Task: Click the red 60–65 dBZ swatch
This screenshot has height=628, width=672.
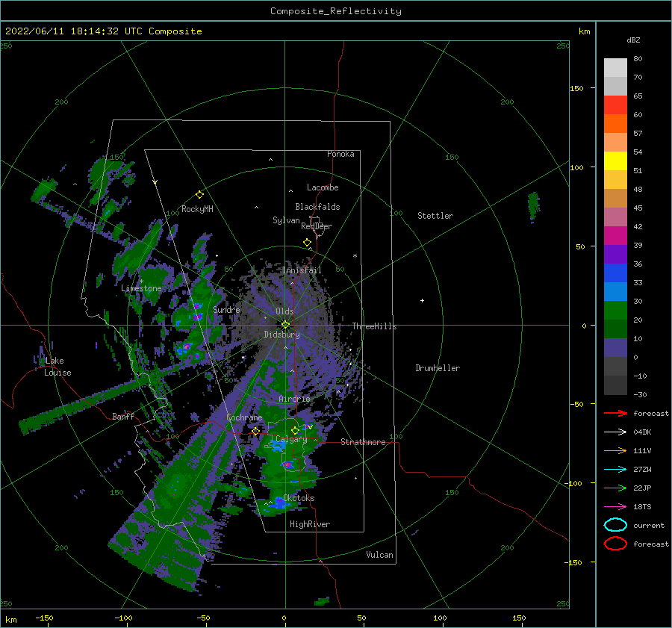Action: (x=615, y=105)
